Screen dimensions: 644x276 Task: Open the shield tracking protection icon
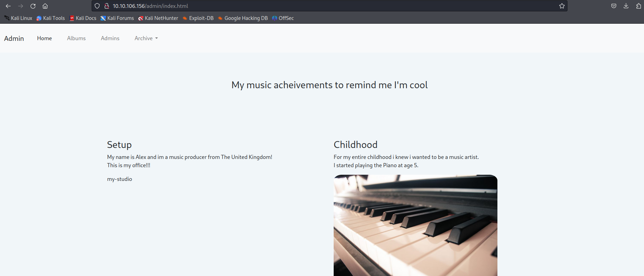click(x=97, y=6)
